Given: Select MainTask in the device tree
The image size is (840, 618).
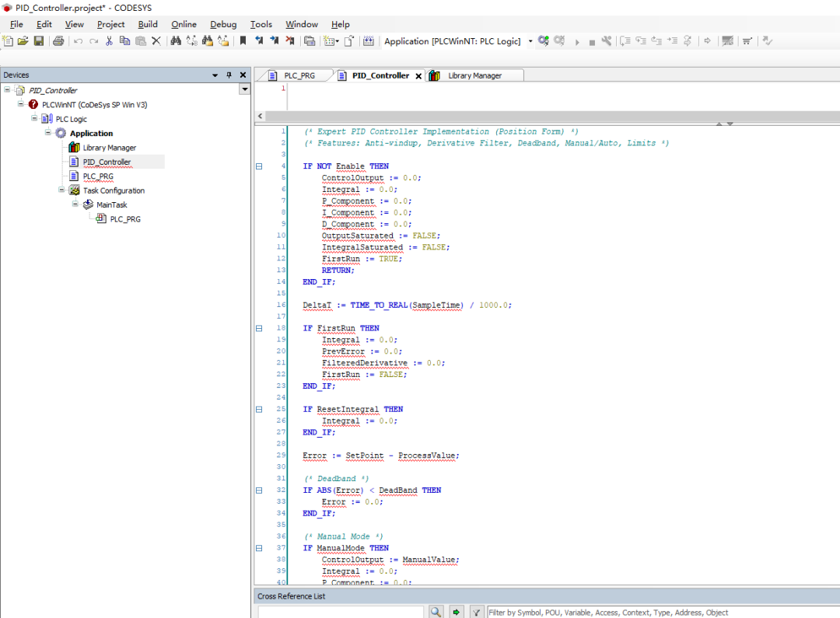Looking at the screenshot, I should coord(111,205).
